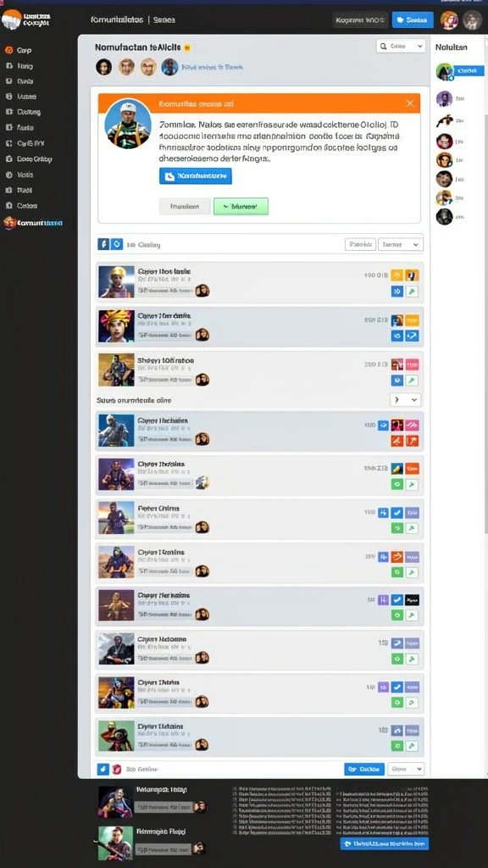Click the pink slash icon in the blue-knight row

[x=413, y=426]
